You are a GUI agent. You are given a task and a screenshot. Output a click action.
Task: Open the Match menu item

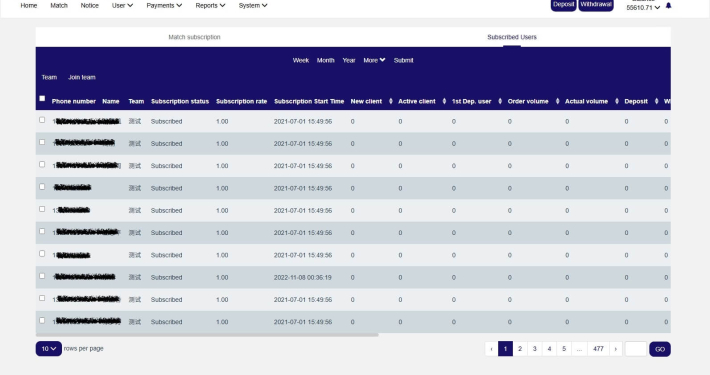click(59, 5)
